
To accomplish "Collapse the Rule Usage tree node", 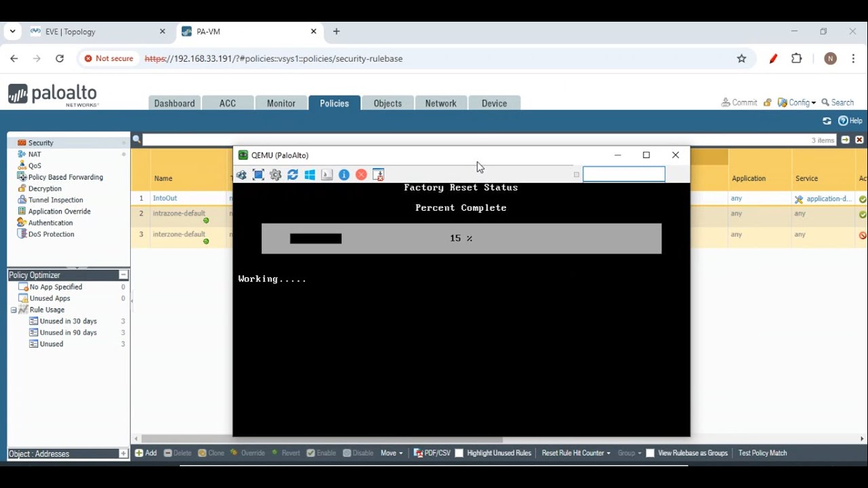I will pos(14,310).
